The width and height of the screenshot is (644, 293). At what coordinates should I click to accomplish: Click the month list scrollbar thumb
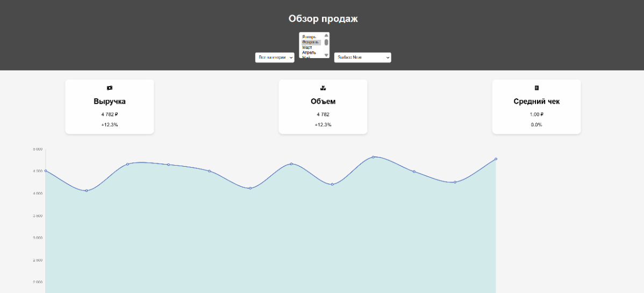[326, 42]
